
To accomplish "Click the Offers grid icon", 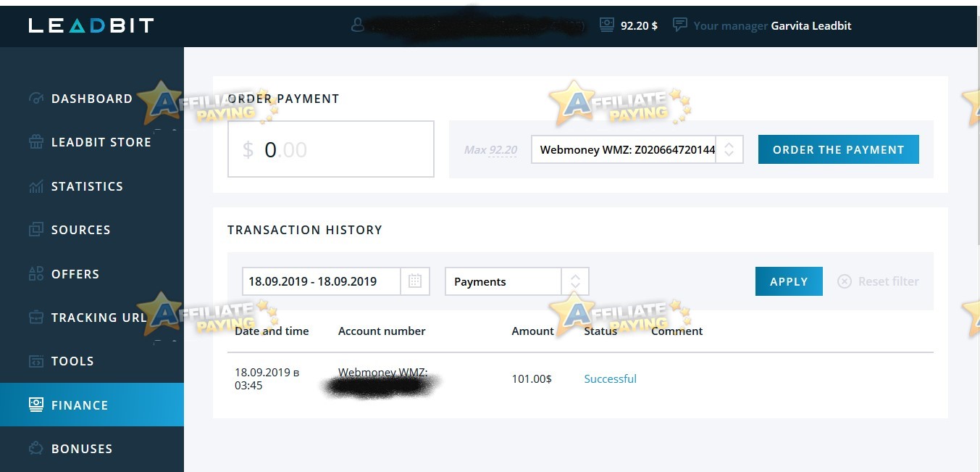I will tap(36, 274).
